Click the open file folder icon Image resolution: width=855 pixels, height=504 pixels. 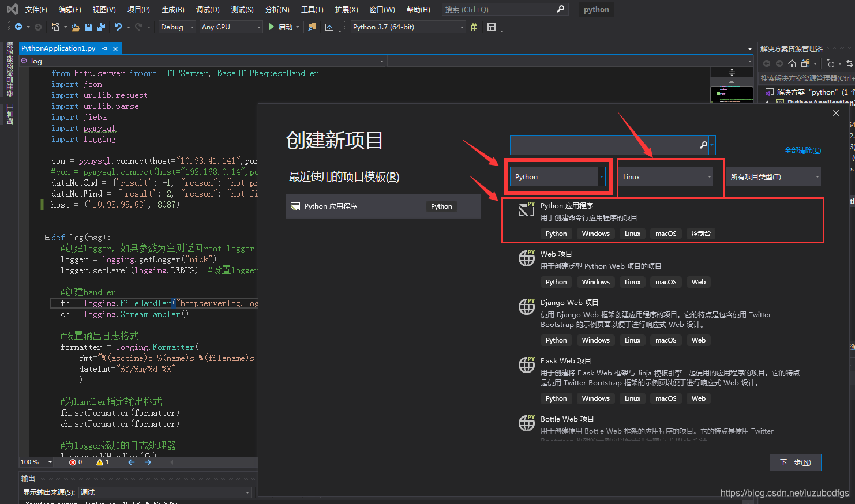pyautogui.click(x=76, y=27)
